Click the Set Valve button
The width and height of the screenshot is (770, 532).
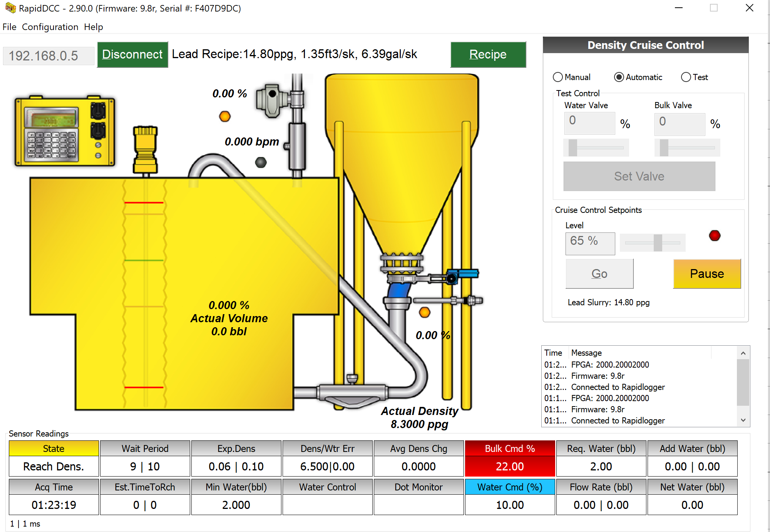click(639, 176)
